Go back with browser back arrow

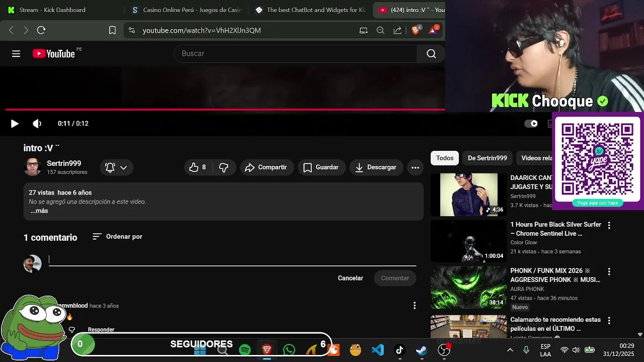tap(11, 30)
